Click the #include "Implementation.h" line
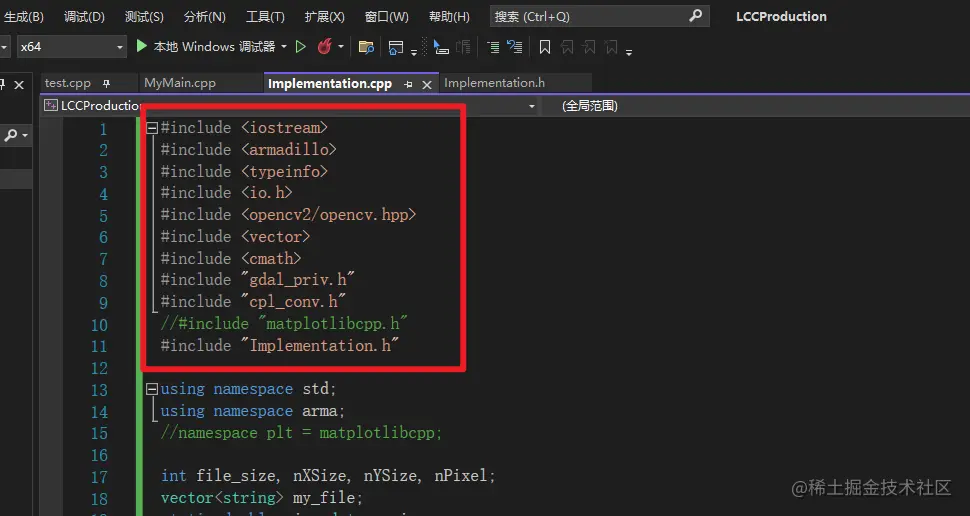Viewport: 970px width, 516px height. tap(280, 345)
